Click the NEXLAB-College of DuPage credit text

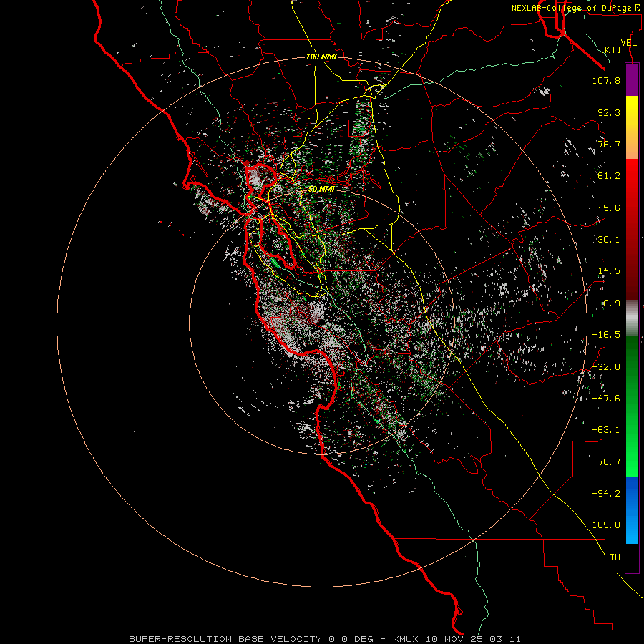coord(577,8)
